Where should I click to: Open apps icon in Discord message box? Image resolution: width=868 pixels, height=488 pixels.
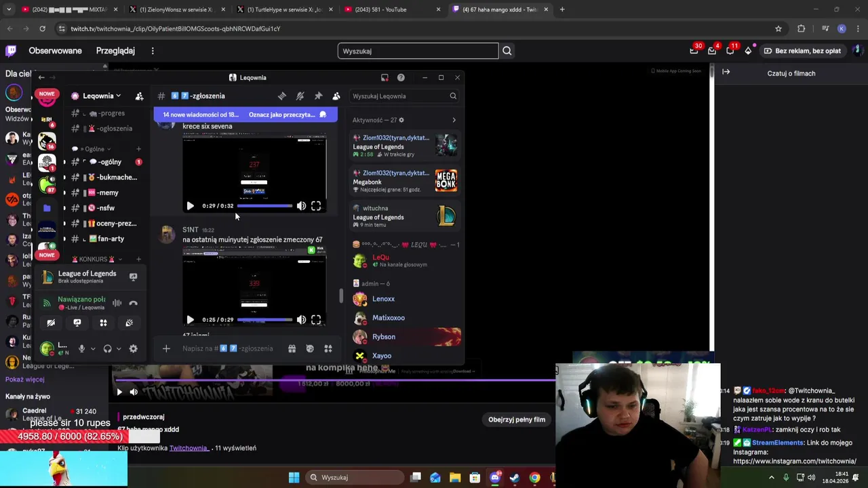click(x=328, y=349)
